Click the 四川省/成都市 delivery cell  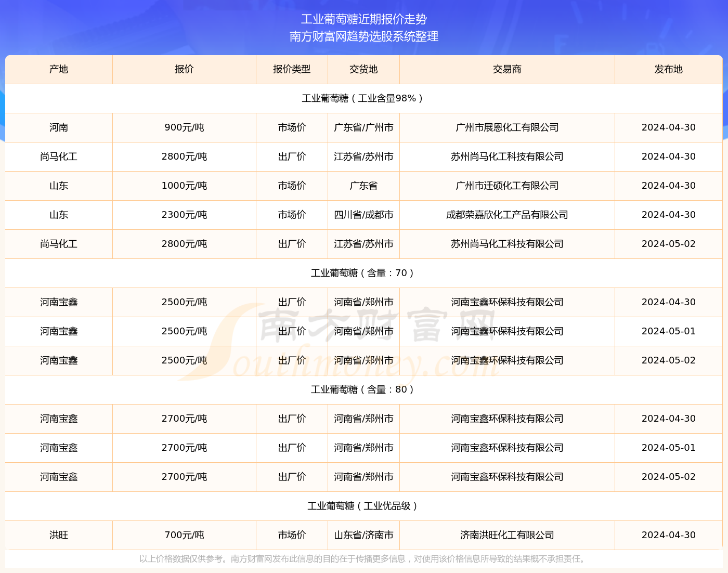(x=363, y=215)
